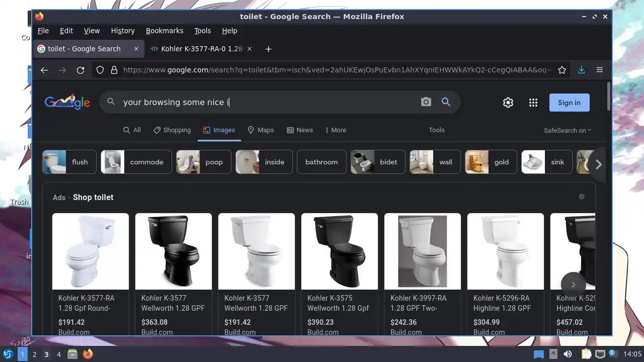The image size is (644, 362).
Task: Close the Kohler K-3577-RA-0 tab
Action: (250, 49)
